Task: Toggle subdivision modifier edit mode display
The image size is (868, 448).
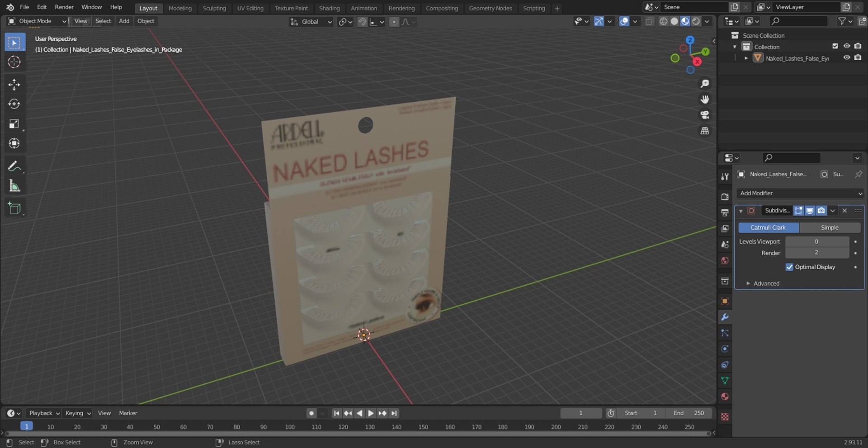Action: [x=799, y=211]
